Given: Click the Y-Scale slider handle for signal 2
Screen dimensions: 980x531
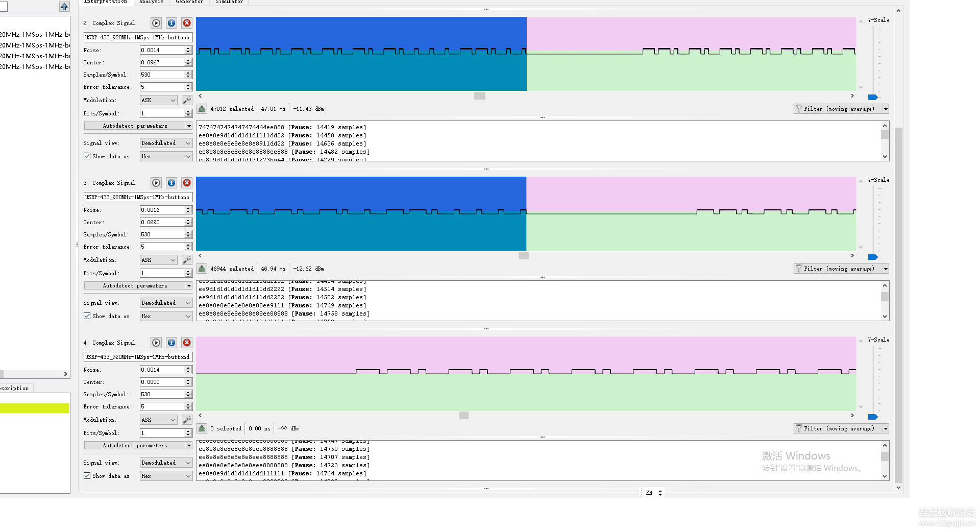Looking at the screenshot, I should point(873,97).
